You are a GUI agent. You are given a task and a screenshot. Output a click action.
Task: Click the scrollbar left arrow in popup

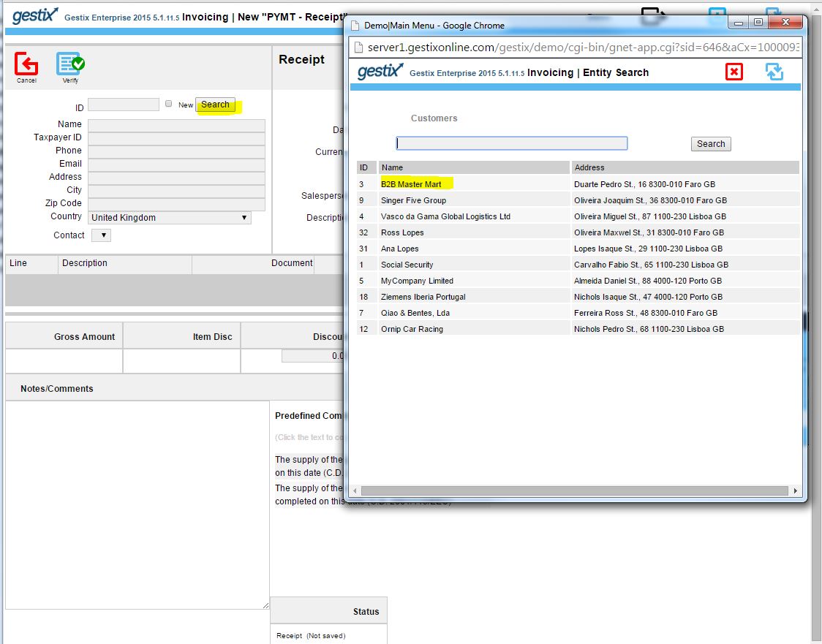(355, 490)
